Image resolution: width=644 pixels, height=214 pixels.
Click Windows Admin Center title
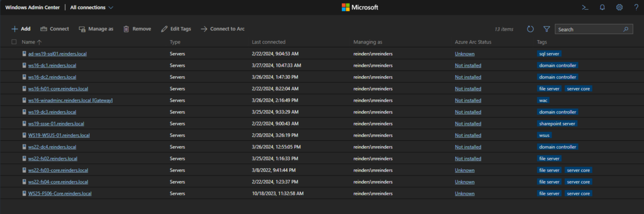point(32,8)
